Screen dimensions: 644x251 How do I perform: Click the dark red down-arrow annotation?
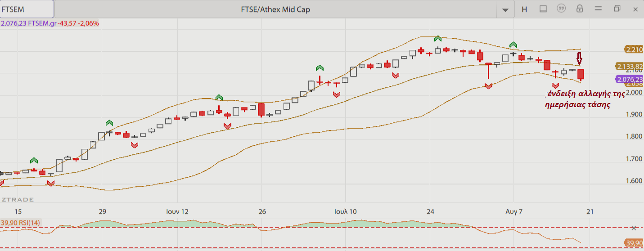[x=580, y=58]
